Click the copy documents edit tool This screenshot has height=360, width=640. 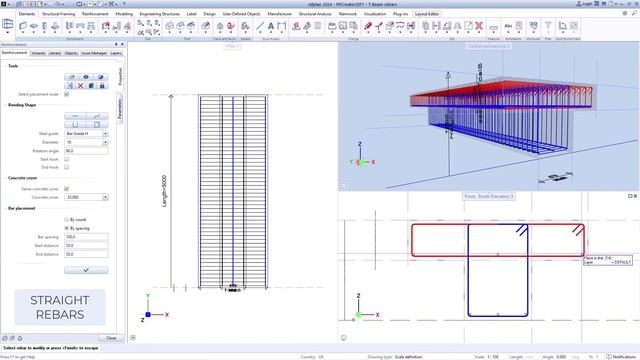(425, 26)
